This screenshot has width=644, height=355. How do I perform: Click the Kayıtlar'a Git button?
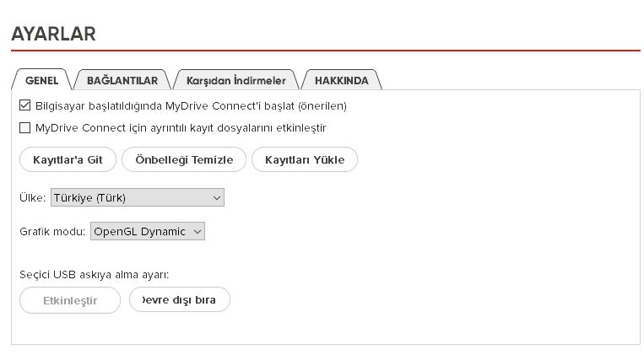(68, 159)
